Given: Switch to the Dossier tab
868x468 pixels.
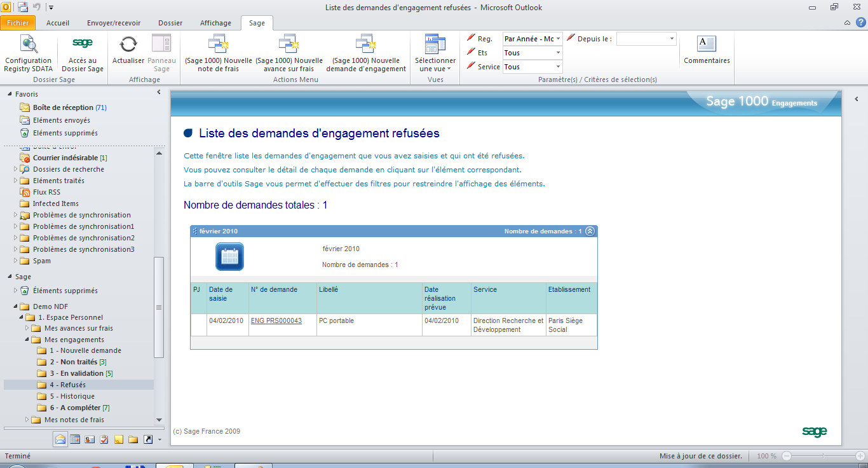Looking at the screenshot, I should [x=170, y=23].
